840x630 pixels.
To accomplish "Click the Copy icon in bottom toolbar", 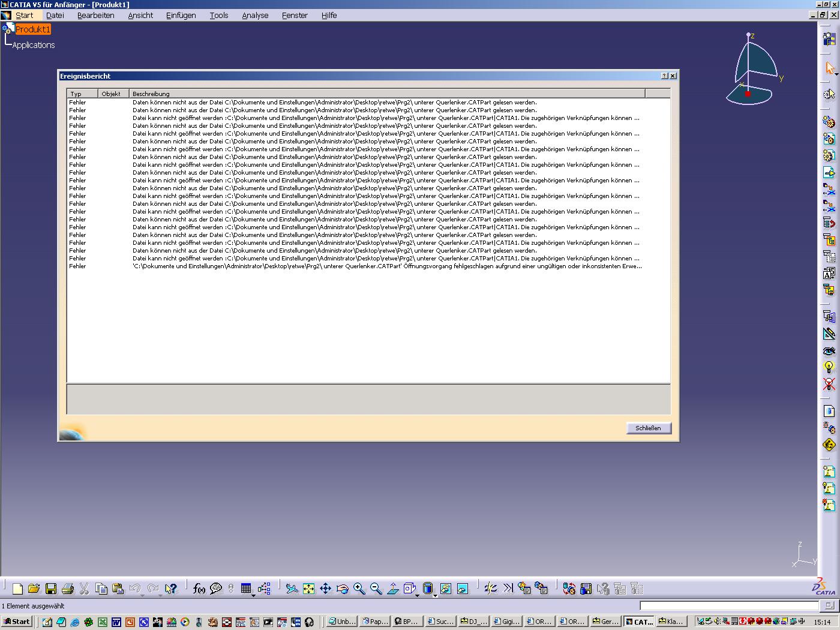I will click(101, 589).
